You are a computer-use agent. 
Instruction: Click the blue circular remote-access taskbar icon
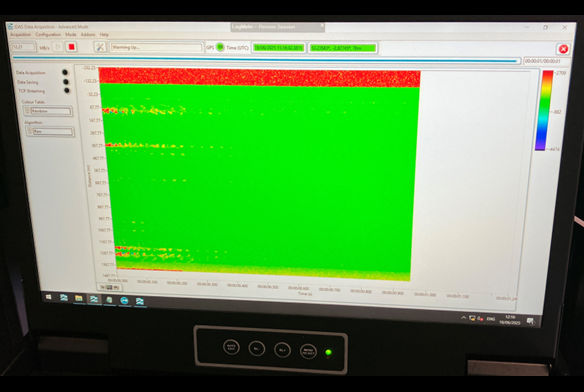point(124,300)
